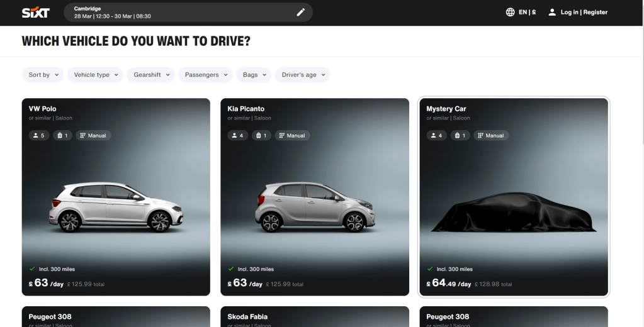Viewport: 644px width, 327px height.
Task: Click the Mystery Car £64.49 /day price
Action: click(448, 283)
